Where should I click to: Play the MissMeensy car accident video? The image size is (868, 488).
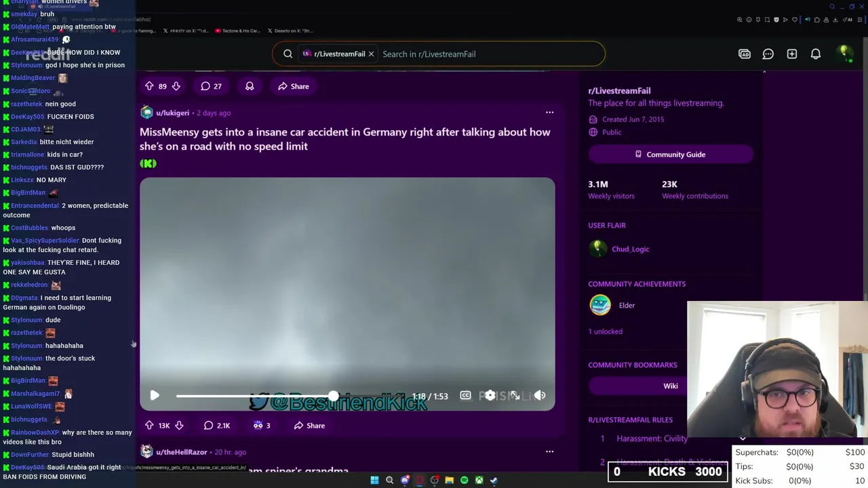tap(155, 396)
